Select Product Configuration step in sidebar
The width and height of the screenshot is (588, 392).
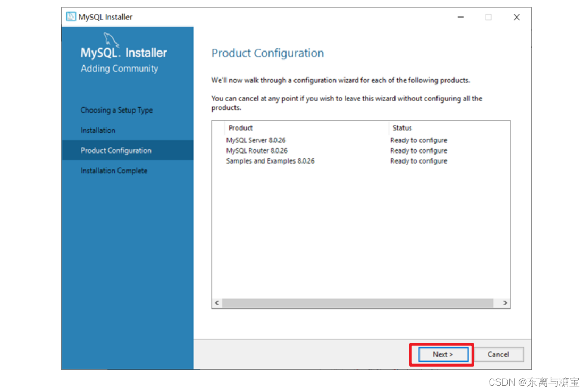click(128, 150)
